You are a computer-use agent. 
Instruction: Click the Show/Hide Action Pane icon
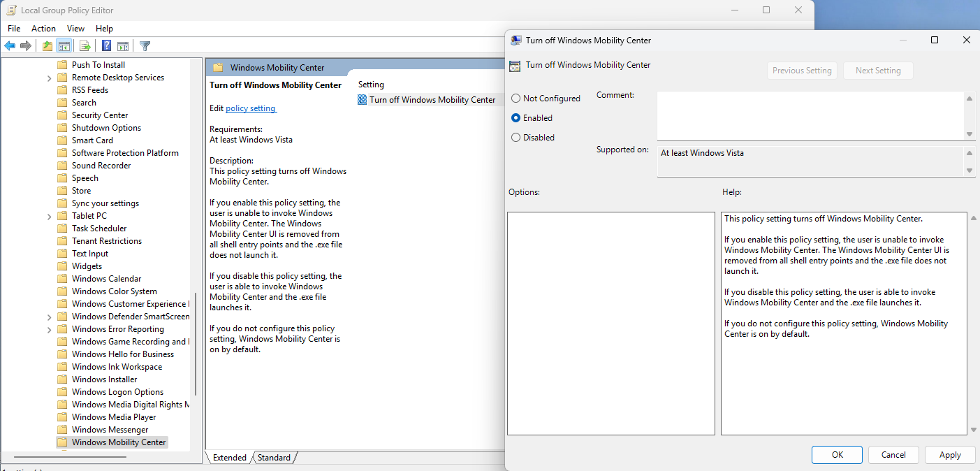pos(123,46)
